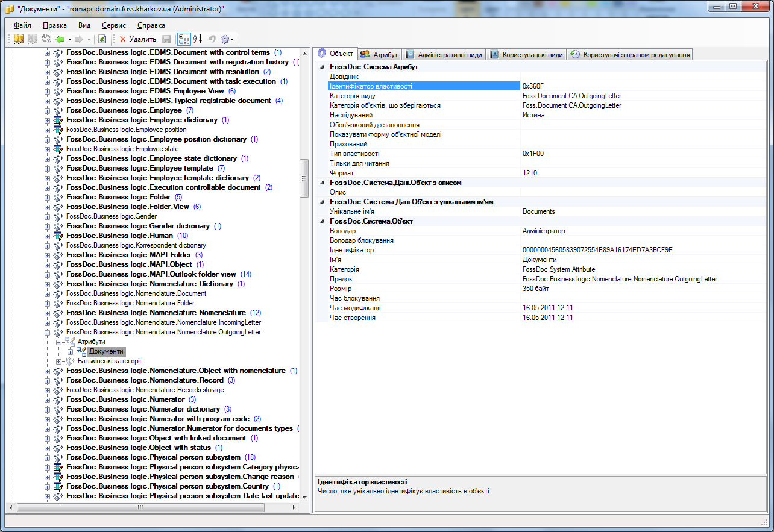Toggle the Alphabetical A-Z sort button
The width and height of the screenshot is (774, 532).
[197, 39]
